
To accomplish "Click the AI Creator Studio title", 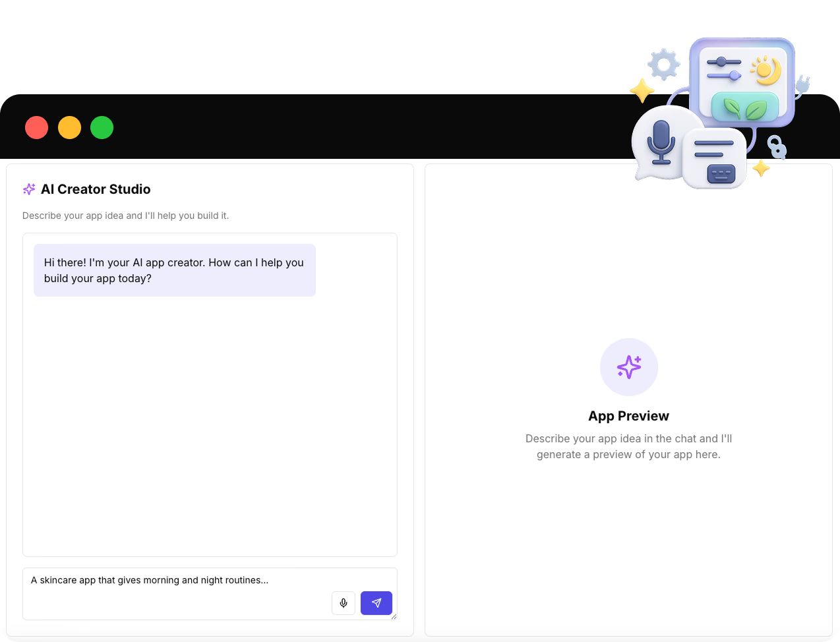I will coord(96,189).
